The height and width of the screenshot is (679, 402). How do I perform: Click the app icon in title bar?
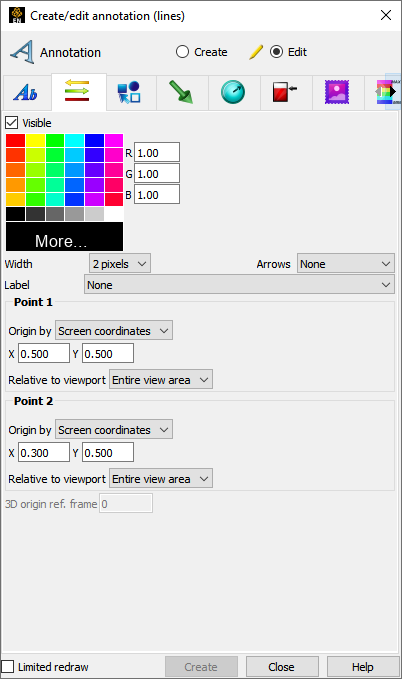(17, 15)
